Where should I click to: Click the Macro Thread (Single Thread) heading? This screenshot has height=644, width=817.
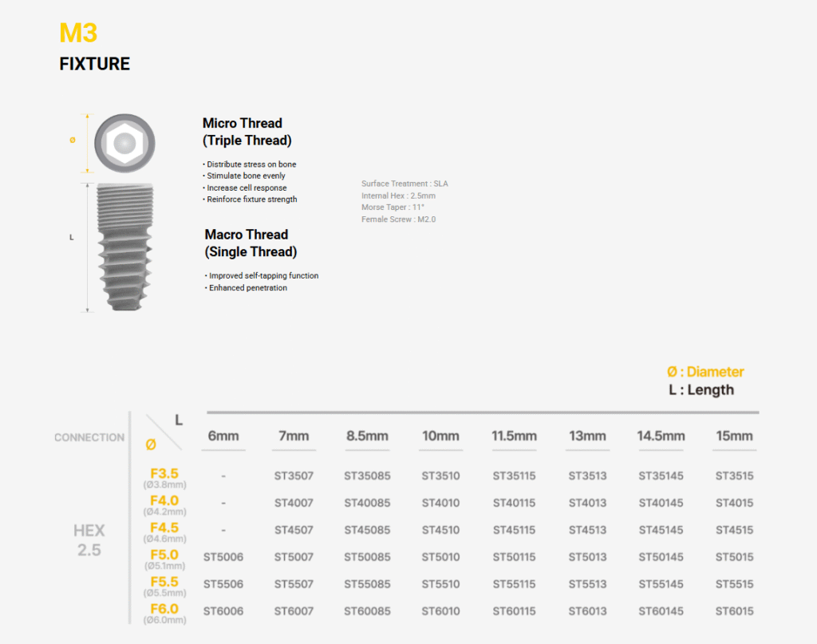[x=251, y=243]
